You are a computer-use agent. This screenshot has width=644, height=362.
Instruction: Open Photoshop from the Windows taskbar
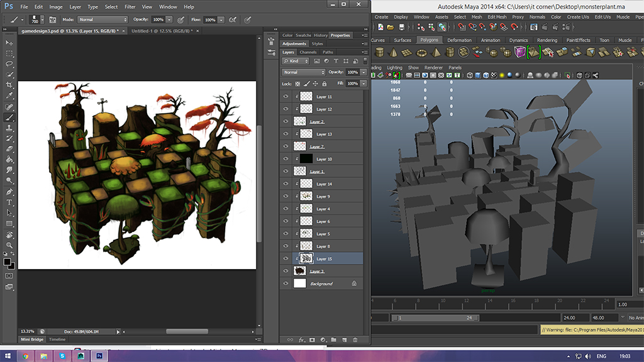pyautogui.click(x=99, y=356)
